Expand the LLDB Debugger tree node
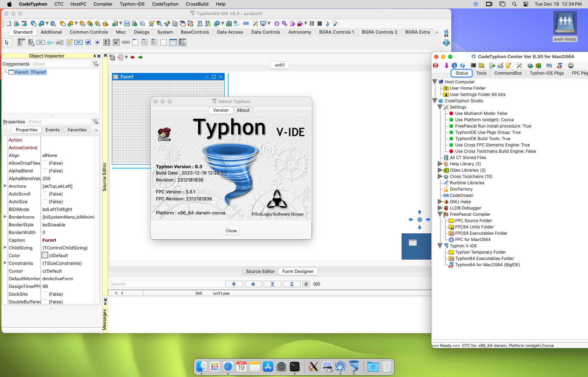The width and height of the screenshot is (588, 377). point(440,208)
